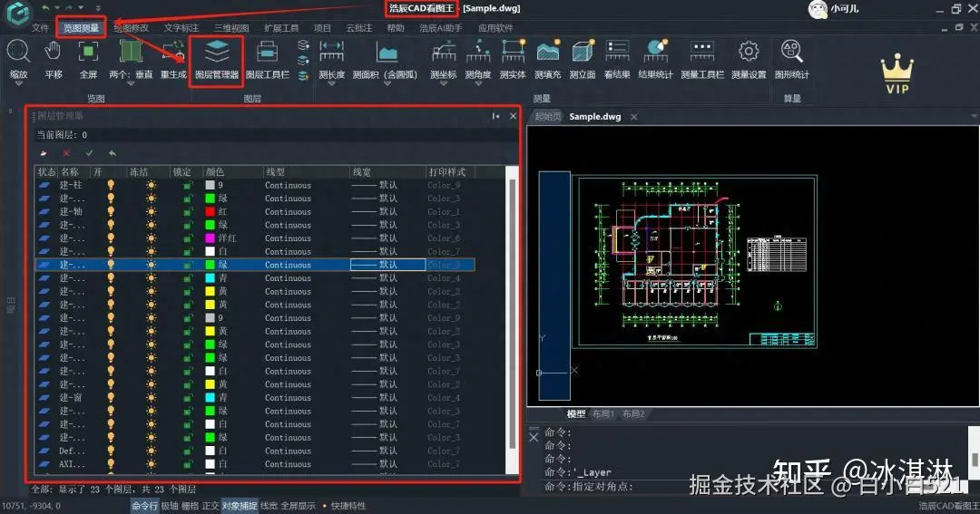The height and width of the screenshot is (514, 980).
Task: Click the 命令行 button in status bar
Action: [x=144, y=506]
